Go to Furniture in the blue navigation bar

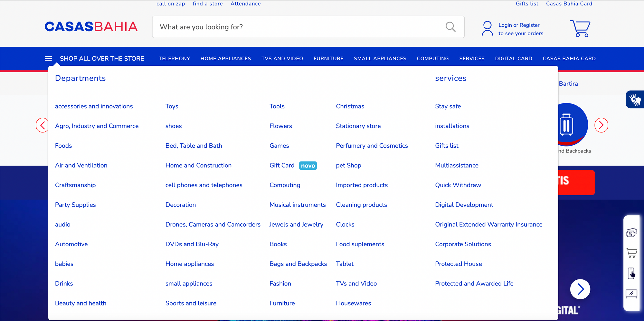coord(328,59)
